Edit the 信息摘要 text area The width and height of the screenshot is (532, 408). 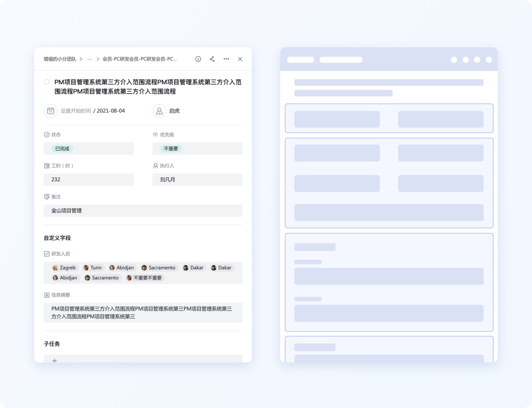[x=143, y=312]
